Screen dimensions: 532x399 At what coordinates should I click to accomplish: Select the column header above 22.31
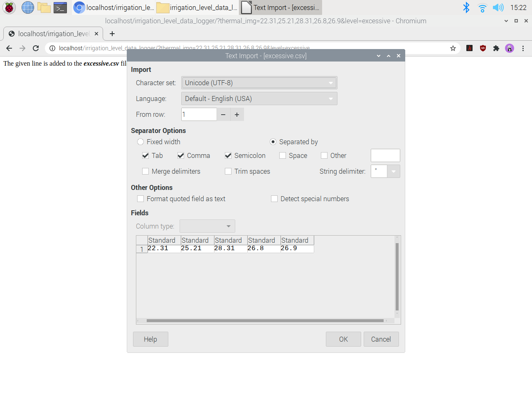pos(164,240)
